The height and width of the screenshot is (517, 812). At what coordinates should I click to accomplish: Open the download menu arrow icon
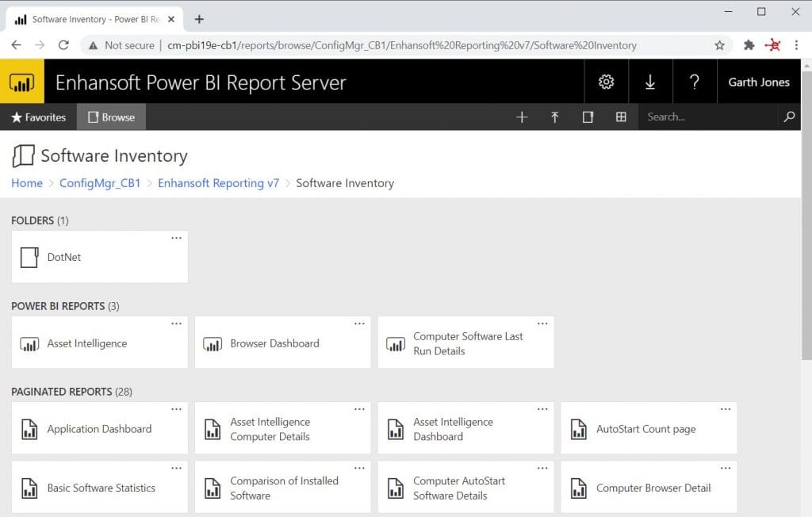click(x=650, y=82)
